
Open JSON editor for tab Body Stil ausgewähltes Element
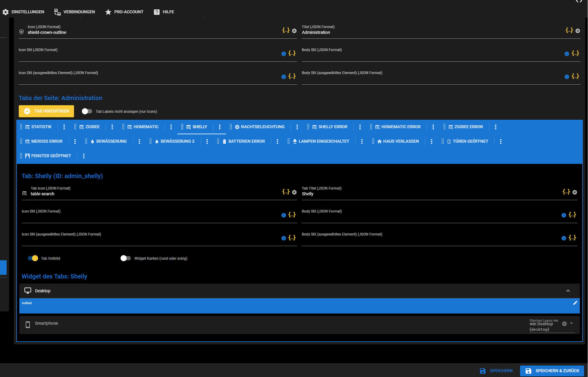click(x=572, y=238)
